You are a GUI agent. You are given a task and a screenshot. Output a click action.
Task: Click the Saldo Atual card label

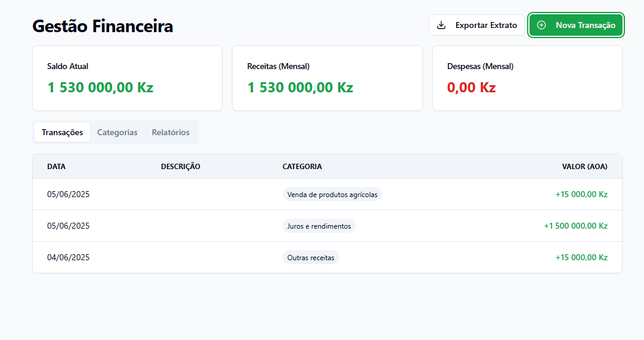(67, 66)
